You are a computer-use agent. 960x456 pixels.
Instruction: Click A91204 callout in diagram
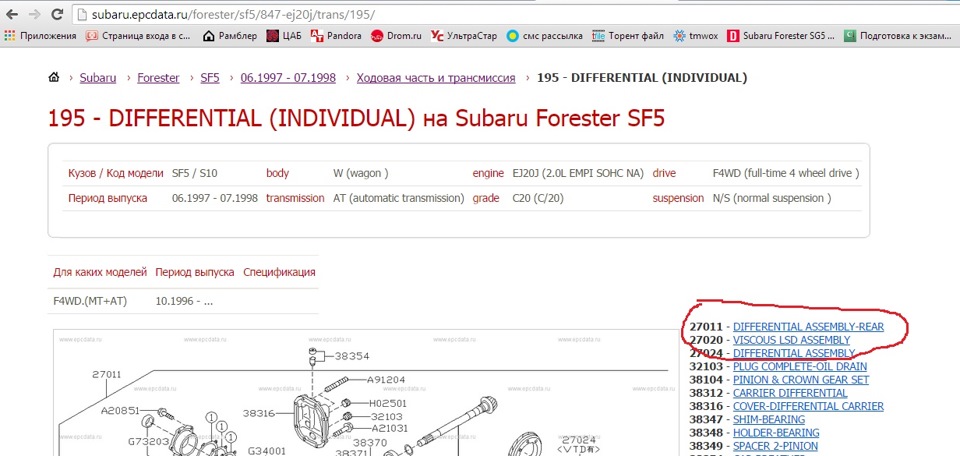pos(386,379)
